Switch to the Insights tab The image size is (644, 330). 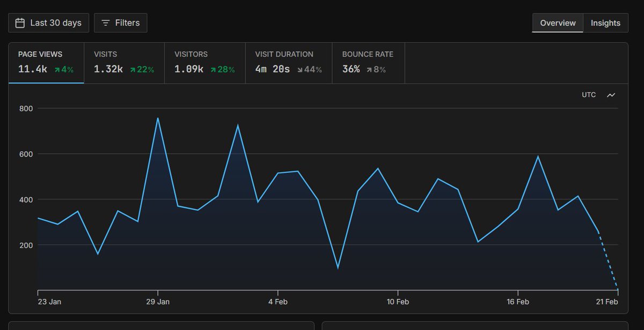(x=605, y=23)
